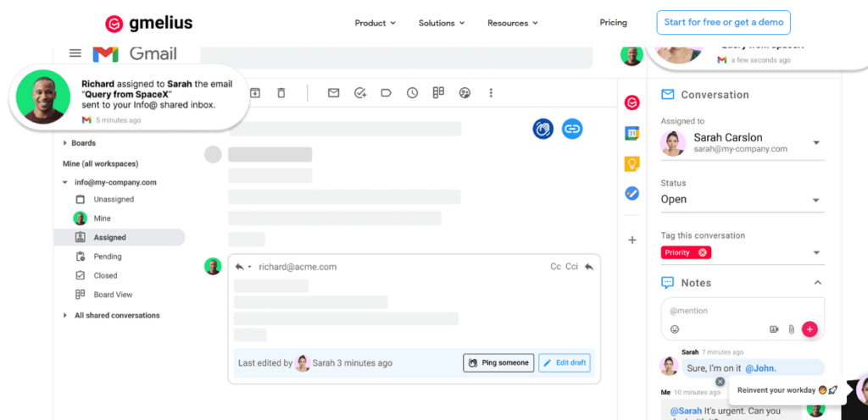Click Sarah's avatar in the Last edited bar

pos(303,363)
